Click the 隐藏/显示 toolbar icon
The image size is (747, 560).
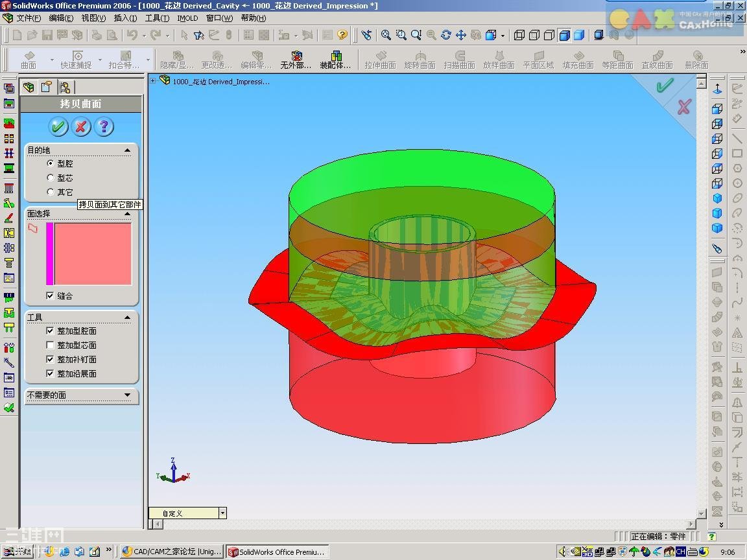pos(177,60)
